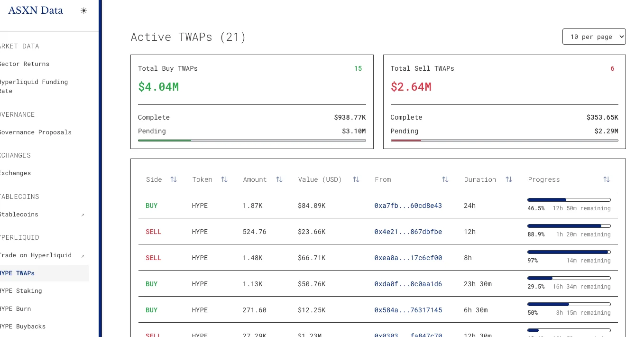The height and width of the screenshot is (337, 644).
Task: Select HYPE TWAPs sidebar item
Action: tap(45, 273)
